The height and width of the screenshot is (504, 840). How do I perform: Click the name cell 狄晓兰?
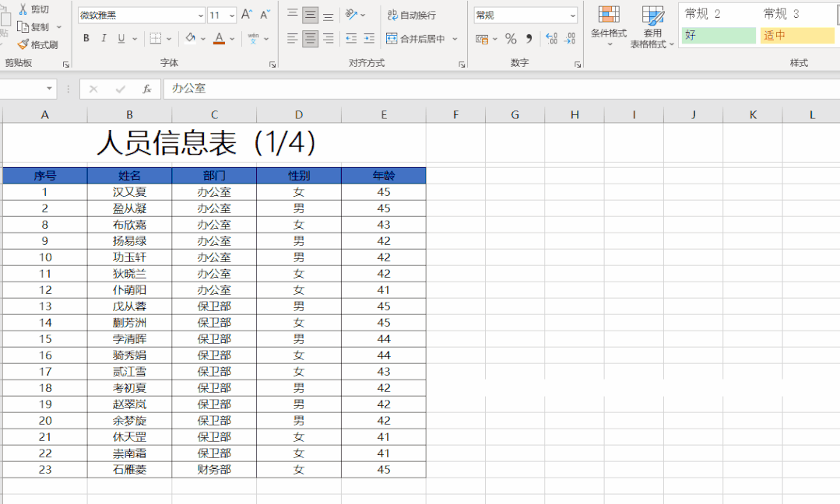130,274
